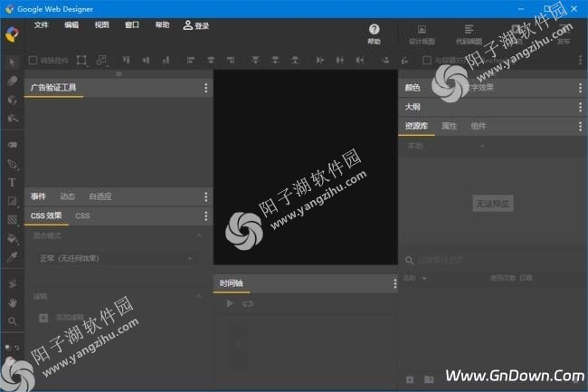The width and height of the screenshot is (588, 392).
Task: Click the library search field
Action: [x=492, y=261]
